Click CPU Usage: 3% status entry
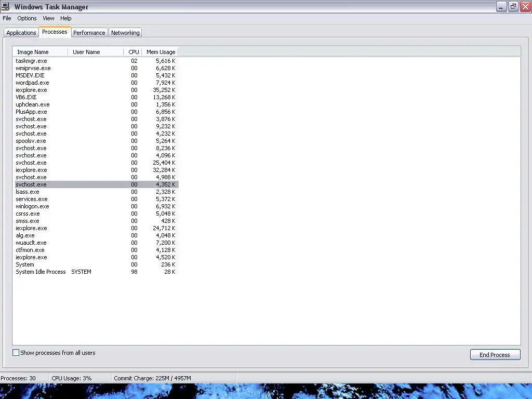Image resolution: width=532 pixels, height=399 pixels. (72, 378)
